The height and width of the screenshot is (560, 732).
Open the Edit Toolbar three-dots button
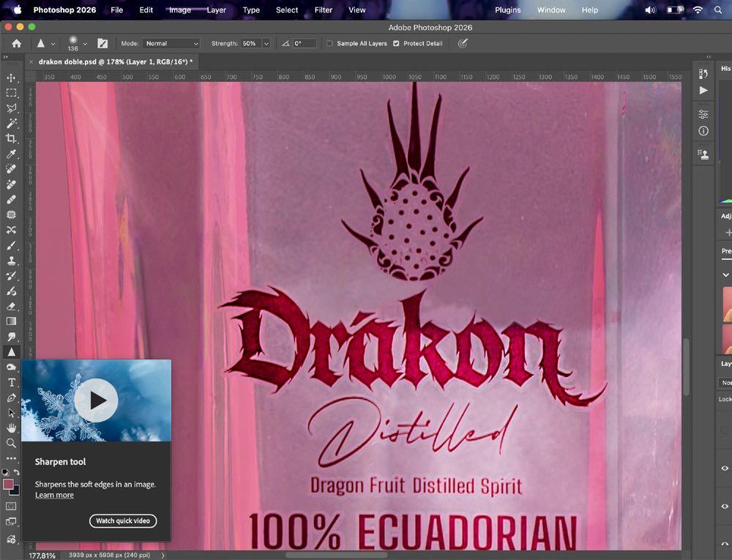point(11,458)
